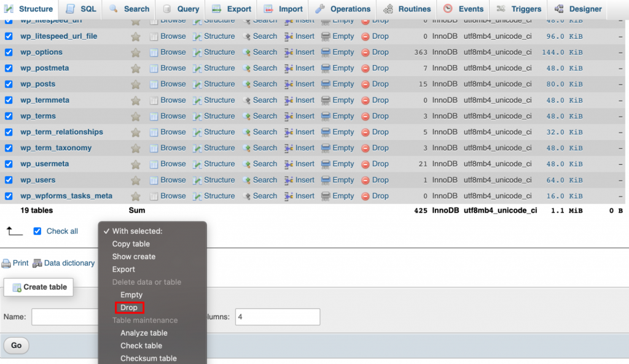Open the Data dictionary link
This screenshot has width=629, height=364.
(69, 263)
